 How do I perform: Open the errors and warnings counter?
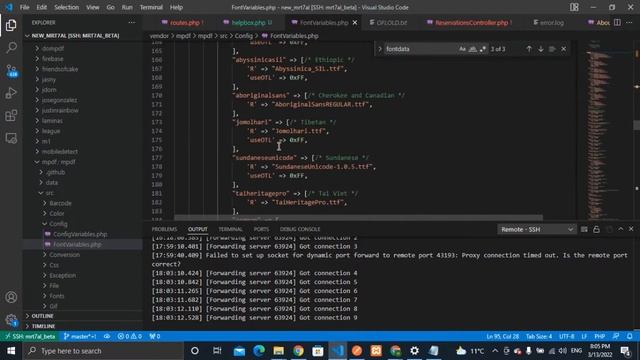[129, 336]
